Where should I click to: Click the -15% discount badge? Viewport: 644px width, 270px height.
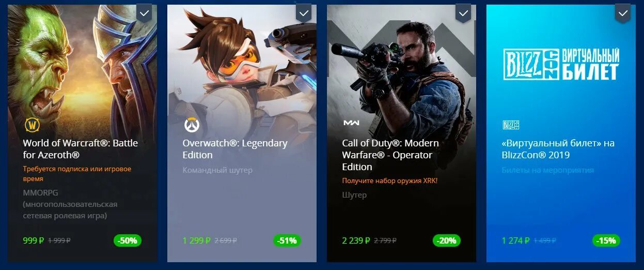pos(606,240)
